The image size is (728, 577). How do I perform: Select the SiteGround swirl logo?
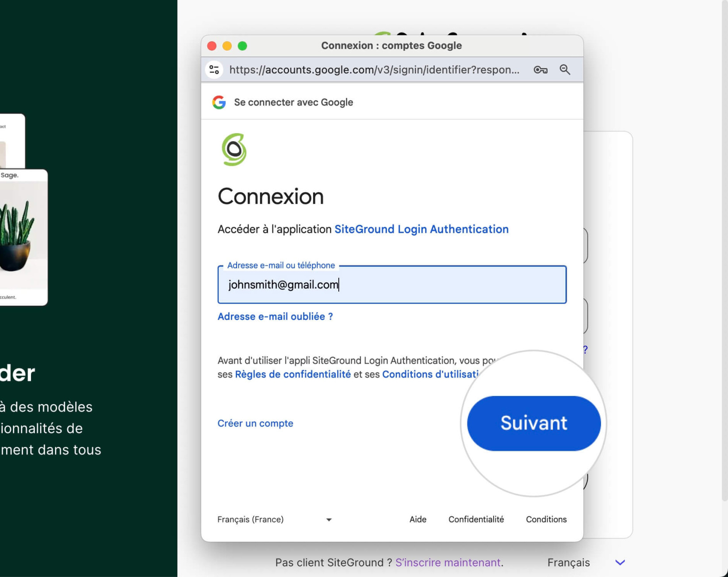(234, 150)
